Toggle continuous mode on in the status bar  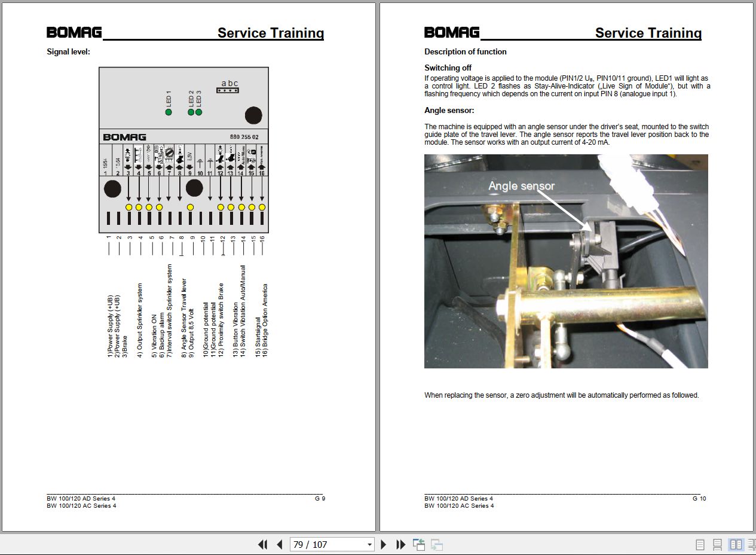[x=717, y=545]
